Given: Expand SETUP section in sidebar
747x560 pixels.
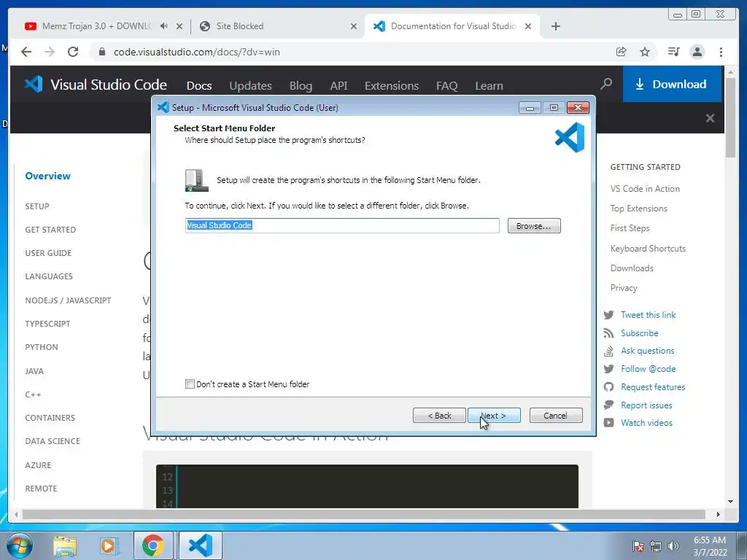Looking at the screenshot, I should [37, 206].
